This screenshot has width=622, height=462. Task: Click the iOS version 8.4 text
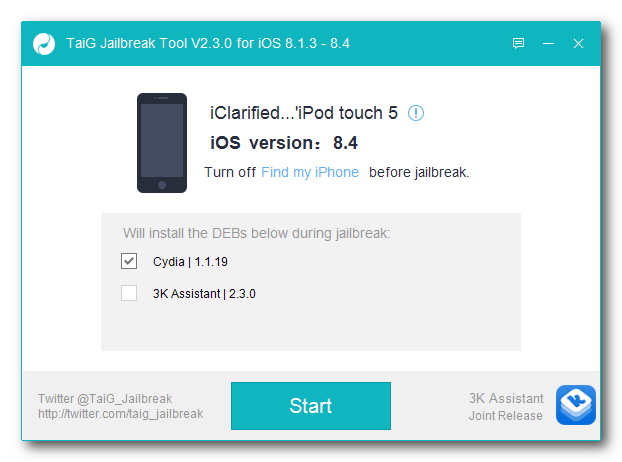coord(284,143)
